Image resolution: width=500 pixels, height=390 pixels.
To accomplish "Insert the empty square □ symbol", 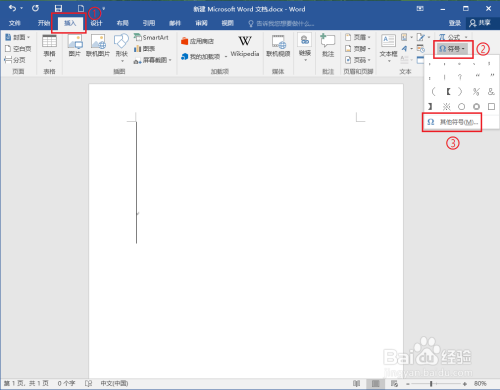I will click(491, 107).
